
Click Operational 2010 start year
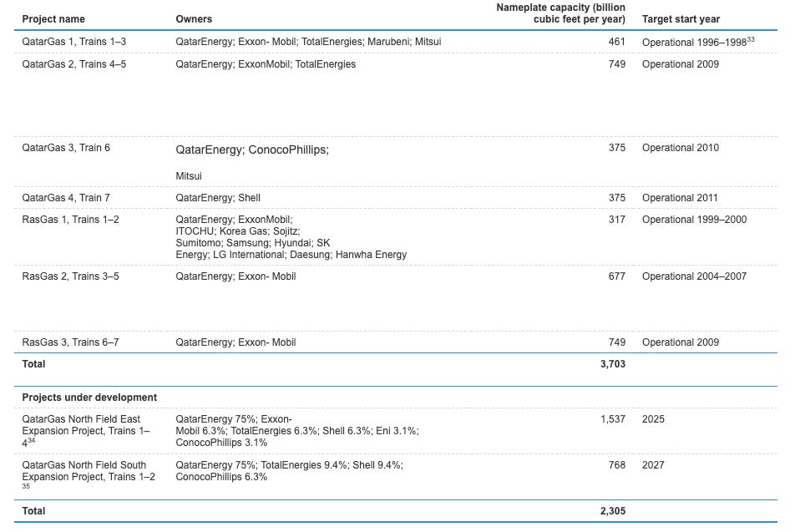click(x=681, y=148)
